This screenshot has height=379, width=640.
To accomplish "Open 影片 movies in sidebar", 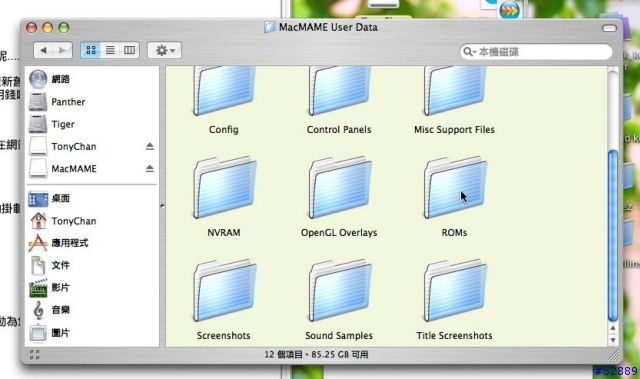I will coord(91,288).
